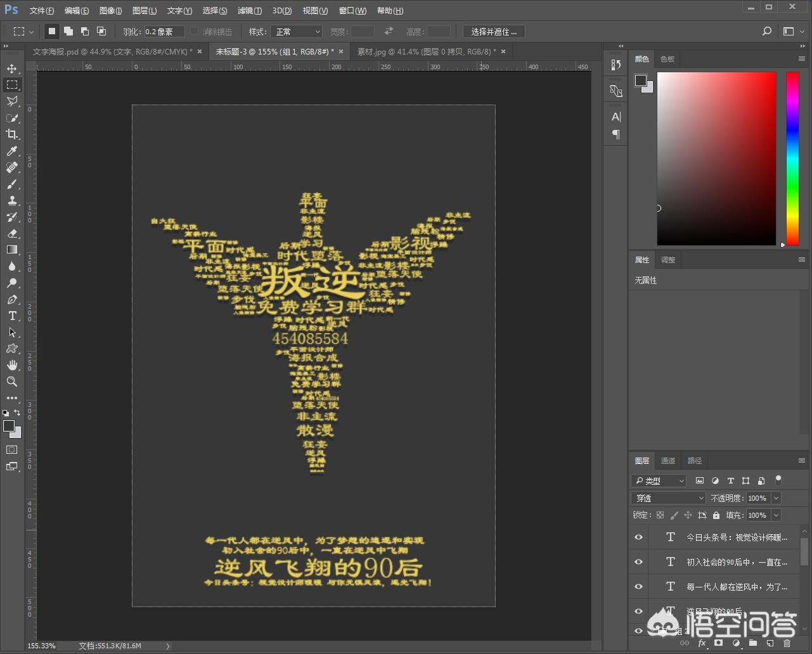The width and height of the screenshot is (812, 654).
Task: Select the Move tool
Action: [12, 68]
